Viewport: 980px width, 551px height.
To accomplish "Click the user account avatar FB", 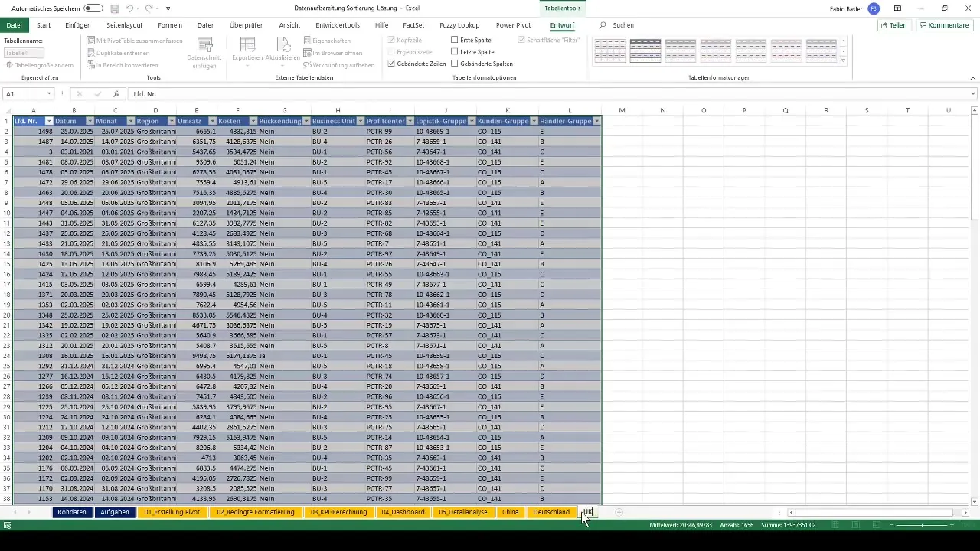I will [x=874, y=8].
